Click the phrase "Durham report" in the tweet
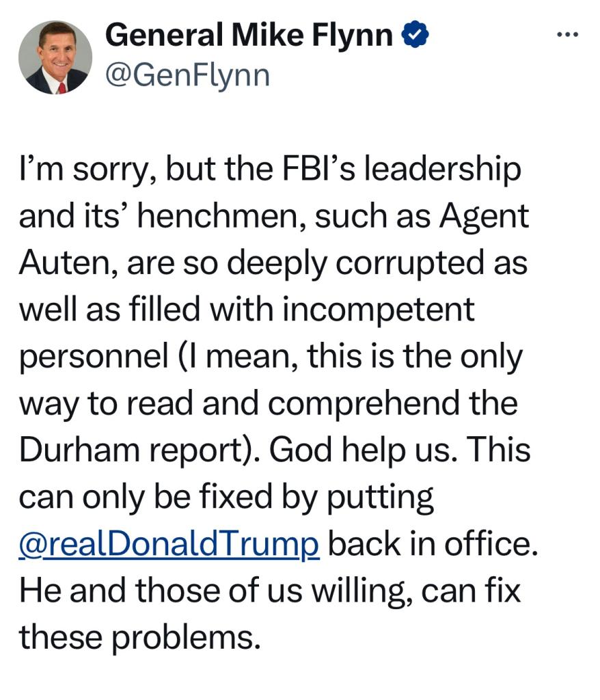Viewport: 600px width, 700px height. [x=138, y=450]
